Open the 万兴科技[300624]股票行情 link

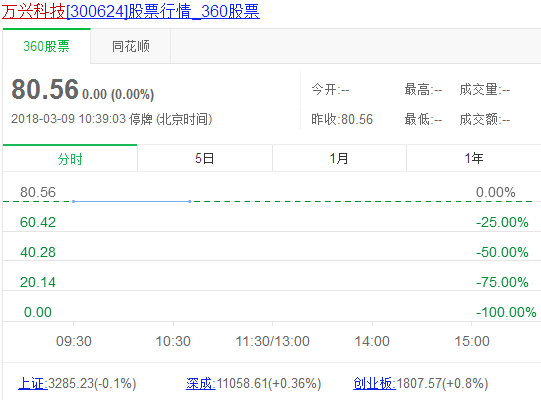131,11
